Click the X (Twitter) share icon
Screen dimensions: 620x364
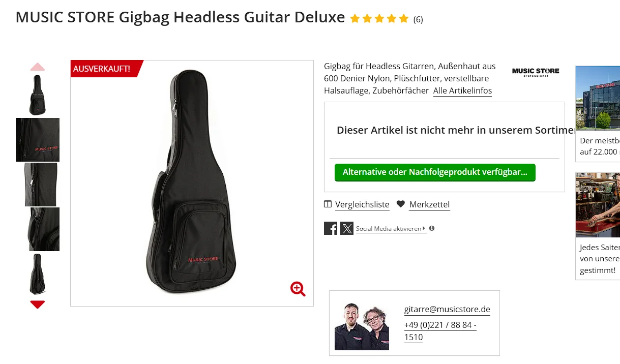click(x=347, y=228)
